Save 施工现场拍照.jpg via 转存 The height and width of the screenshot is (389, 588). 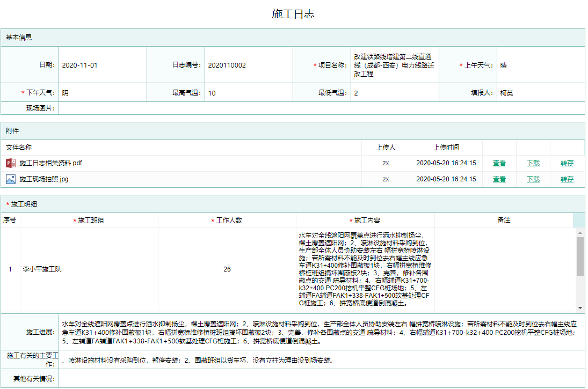(x=567, y=179)
